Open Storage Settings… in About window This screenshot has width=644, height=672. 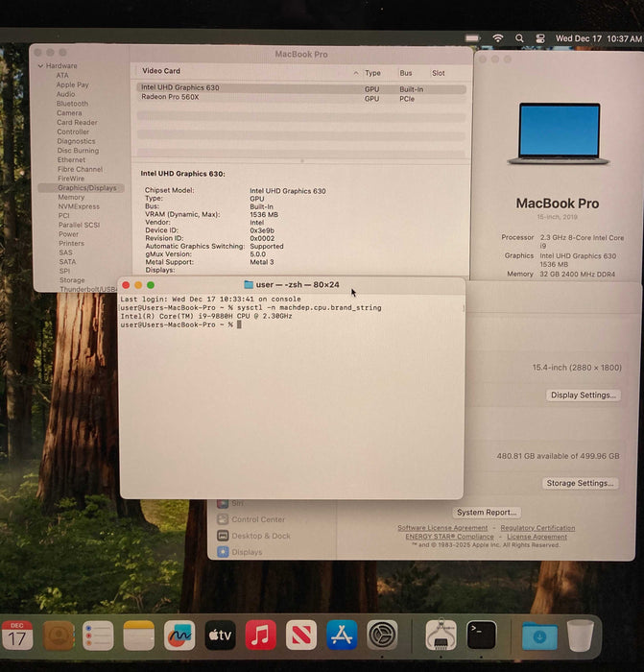(x=580, y=484)
